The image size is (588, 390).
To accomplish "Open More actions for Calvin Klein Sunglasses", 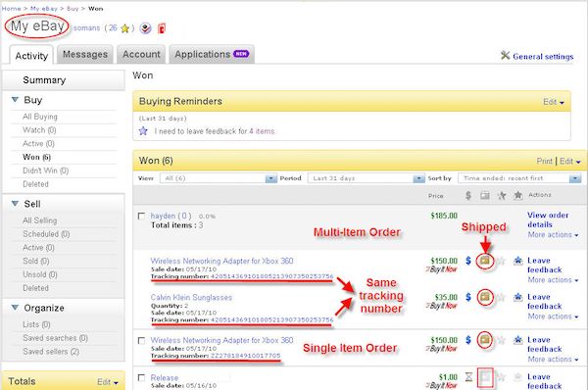I will click(553, 317).
